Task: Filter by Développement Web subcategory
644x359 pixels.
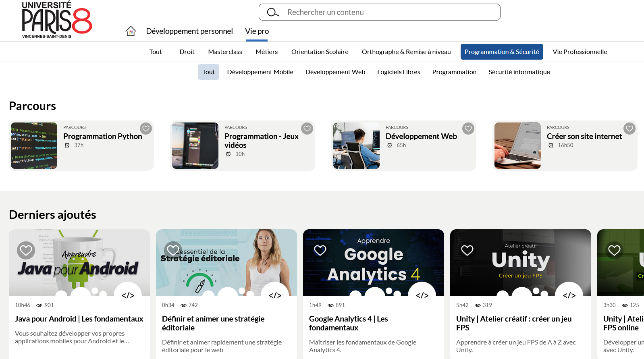Action: [335, 72]
